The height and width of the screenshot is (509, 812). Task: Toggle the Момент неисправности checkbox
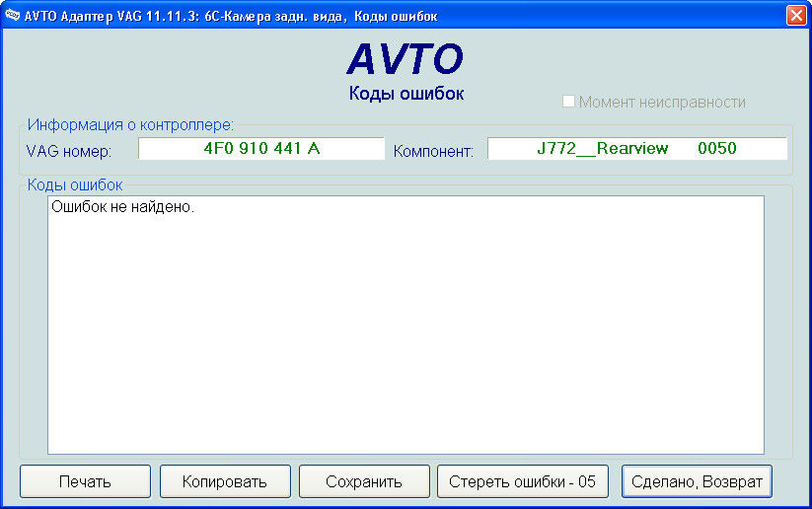pos(568,102)
